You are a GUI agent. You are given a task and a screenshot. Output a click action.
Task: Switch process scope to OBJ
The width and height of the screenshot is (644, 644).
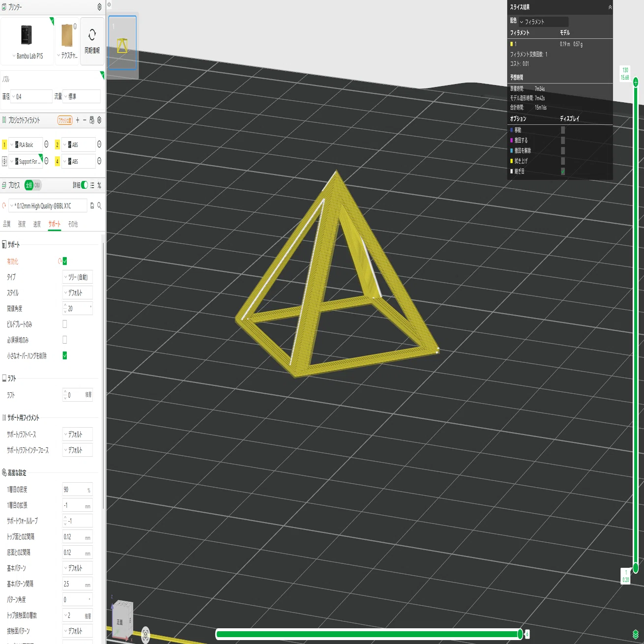coord(37,185)
